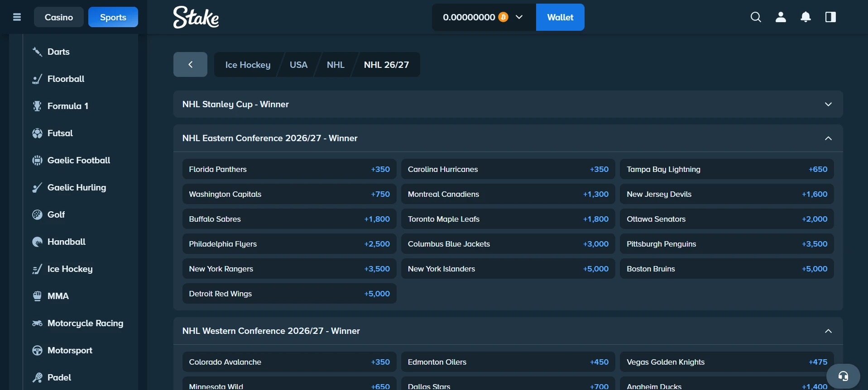
Task: Pick New York Rangers +3,500
Action: pyautogui.click(x=289, y=269)
